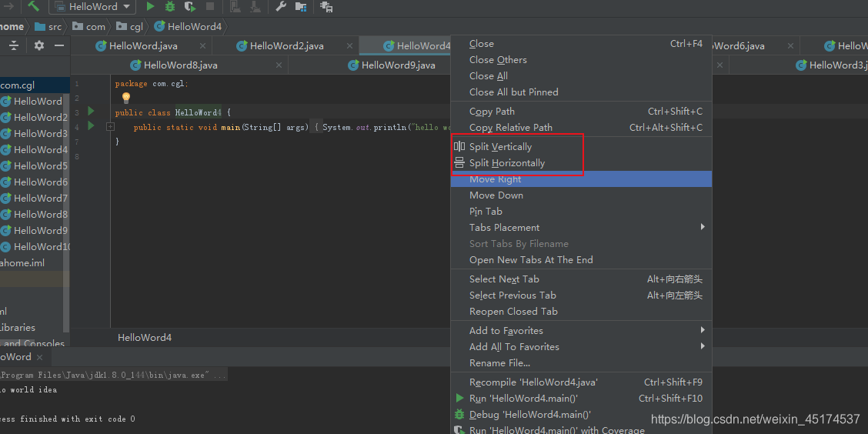Select HelloWord2 in project tree
Image resolution: width=868 pixels, height=434 pixels.
[35, 118]
